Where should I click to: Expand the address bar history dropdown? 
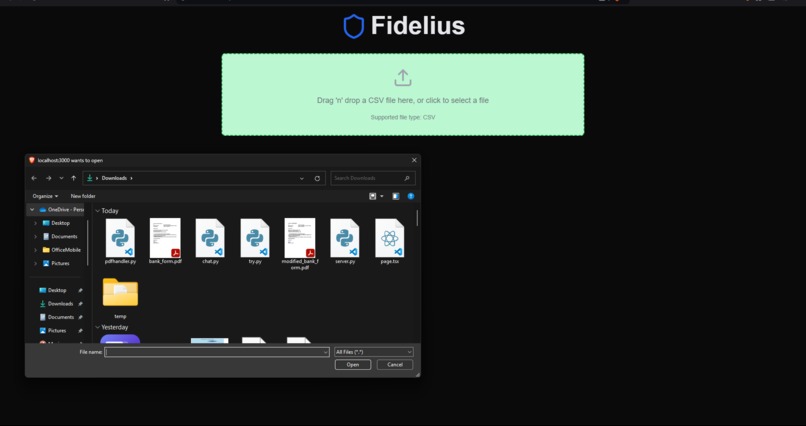coord(302,178)
